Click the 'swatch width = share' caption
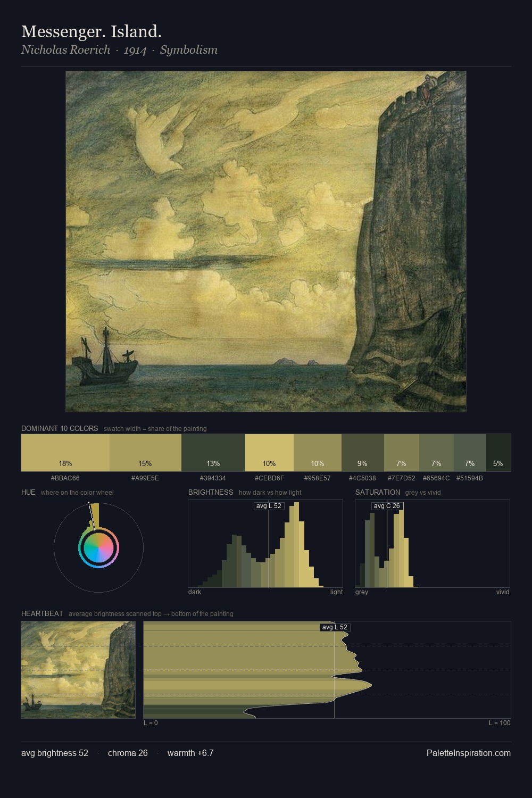 155,429
